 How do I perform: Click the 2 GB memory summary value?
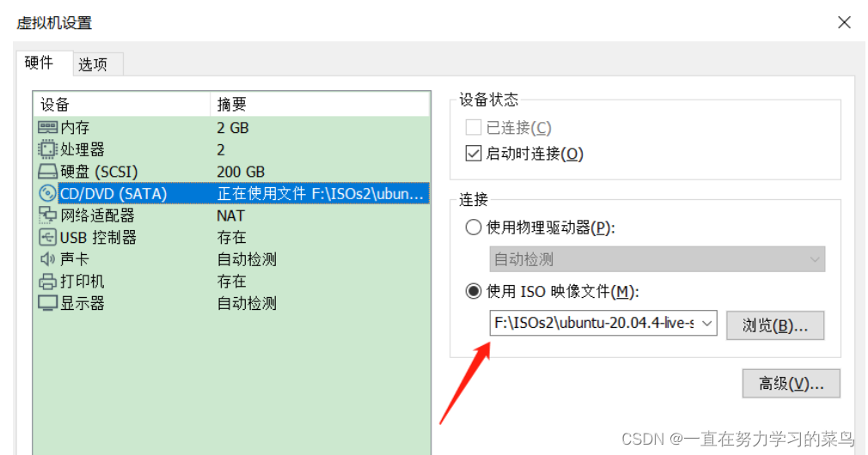pyautogui.click(x=233, y=128)
